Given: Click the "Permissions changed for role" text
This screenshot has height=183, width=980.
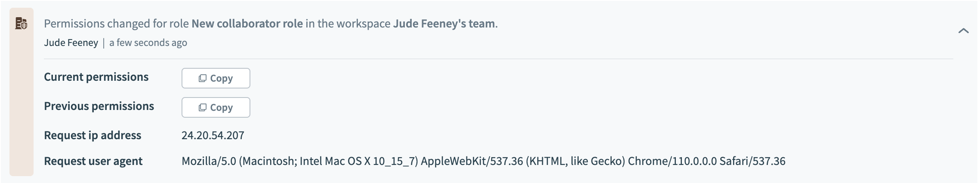Looking at the screenshot, I should [x=116, y=24].
